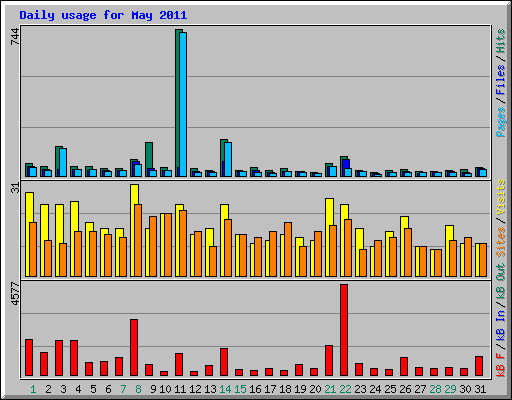The width and height of the screenshot is (512, 400).
Task: Click the red kB bar for day 1
Action: 29,358
